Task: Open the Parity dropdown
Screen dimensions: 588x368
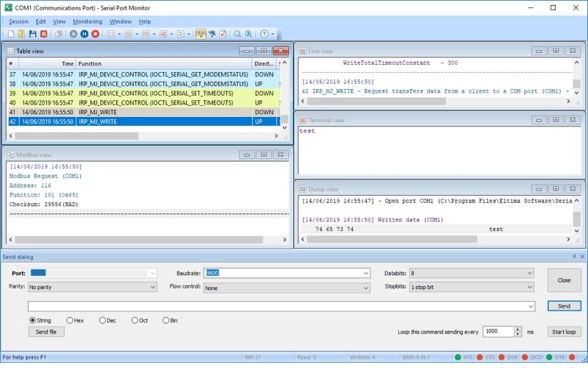Action: (x=153, y=287)
